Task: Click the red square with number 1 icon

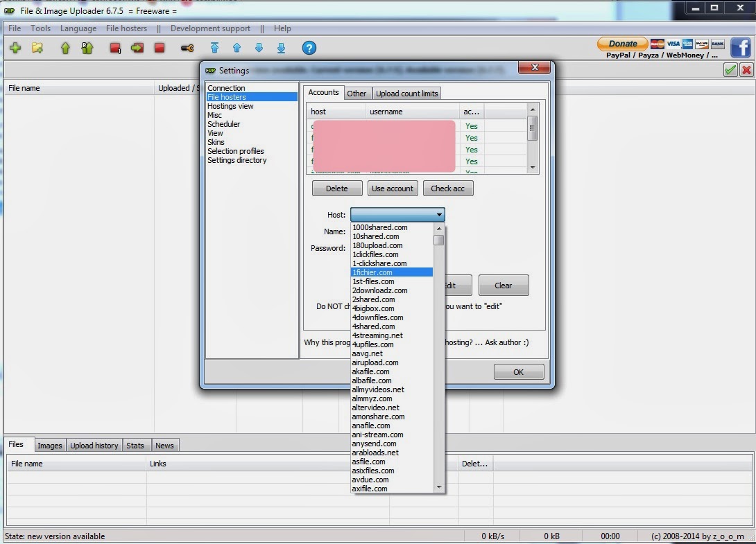Action: [x=114, y=49]
